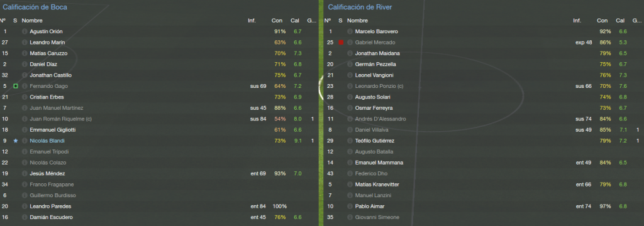The width and height of the screenshot is (644, 226).
Task: Select the Emanuel Mammana row
Action: point(483,163)
